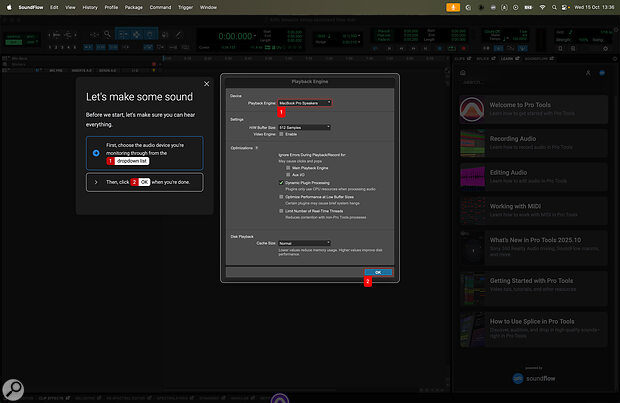Open the SoundFlow menu

coord(31,7)
